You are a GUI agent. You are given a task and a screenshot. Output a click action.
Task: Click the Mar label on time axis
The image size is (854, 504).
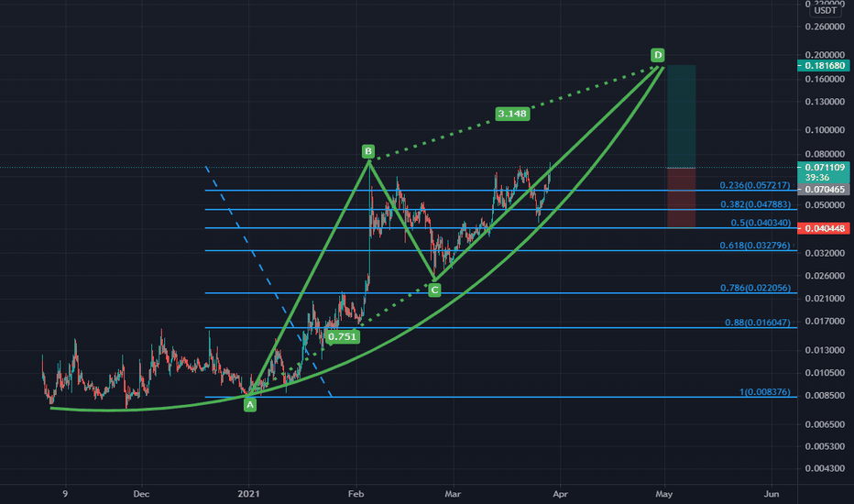[453, 494]
